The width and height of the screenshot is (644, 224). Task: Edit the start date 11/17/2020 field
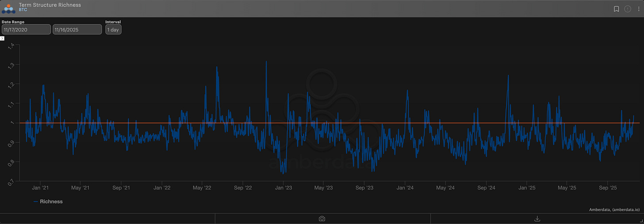coord(26,29)
